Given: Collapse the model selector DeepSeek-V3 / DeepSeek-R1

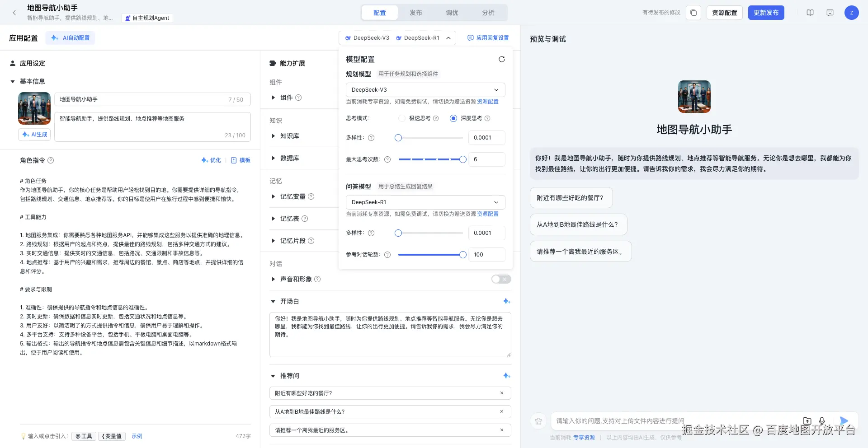Looking at the screenshot, I should [397, 38].
